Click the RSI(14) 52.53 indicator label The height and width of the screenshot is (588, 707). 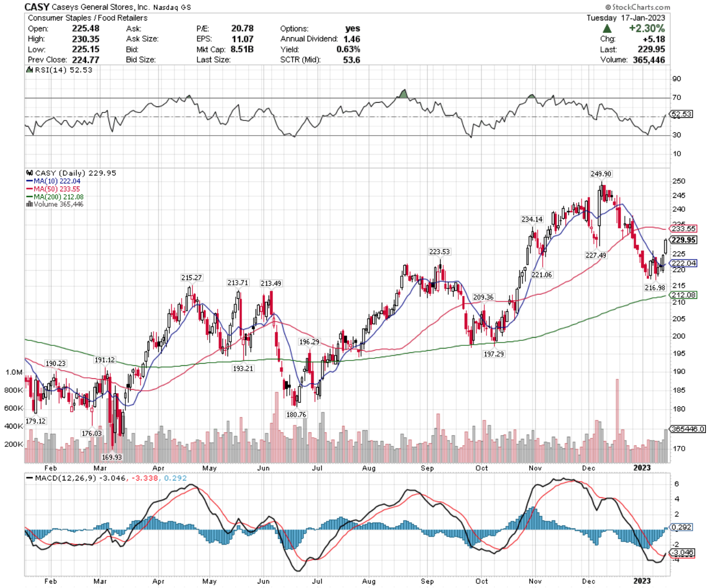[59, 70]
